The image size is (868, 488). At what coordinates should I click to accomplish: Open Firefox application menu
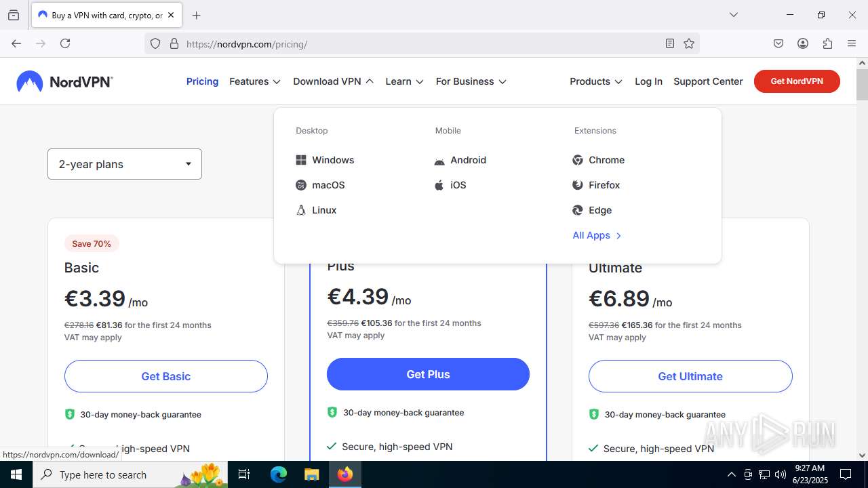coord(852,43)
